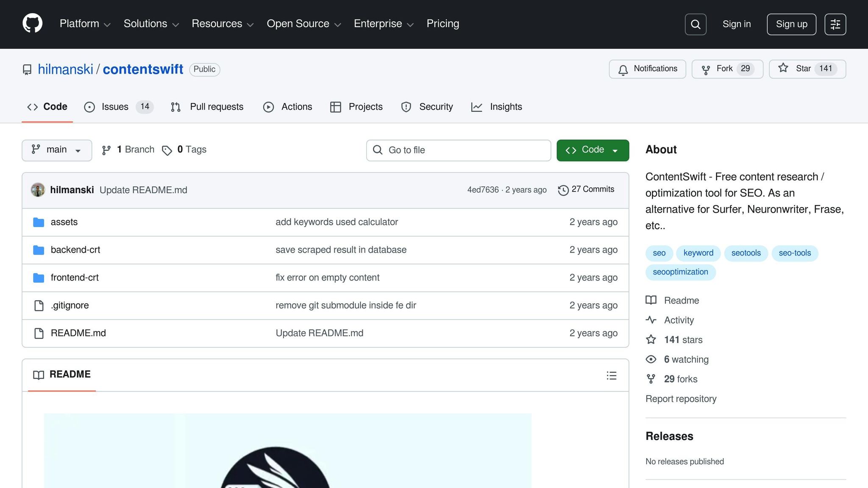Screen dimensions: 868x488
Task: Click the GitHub logo icon
Action: pyautogui.click(x=32, y=23)
